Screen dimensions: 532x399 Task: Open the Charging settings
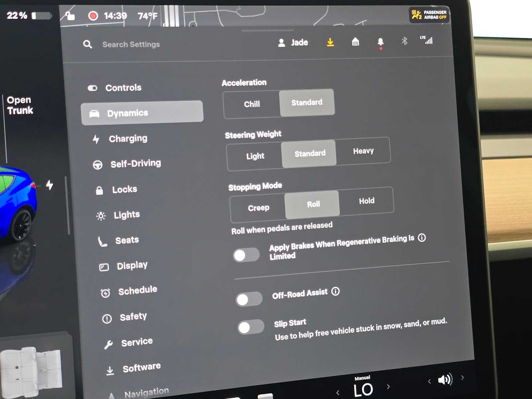point(120,138)
